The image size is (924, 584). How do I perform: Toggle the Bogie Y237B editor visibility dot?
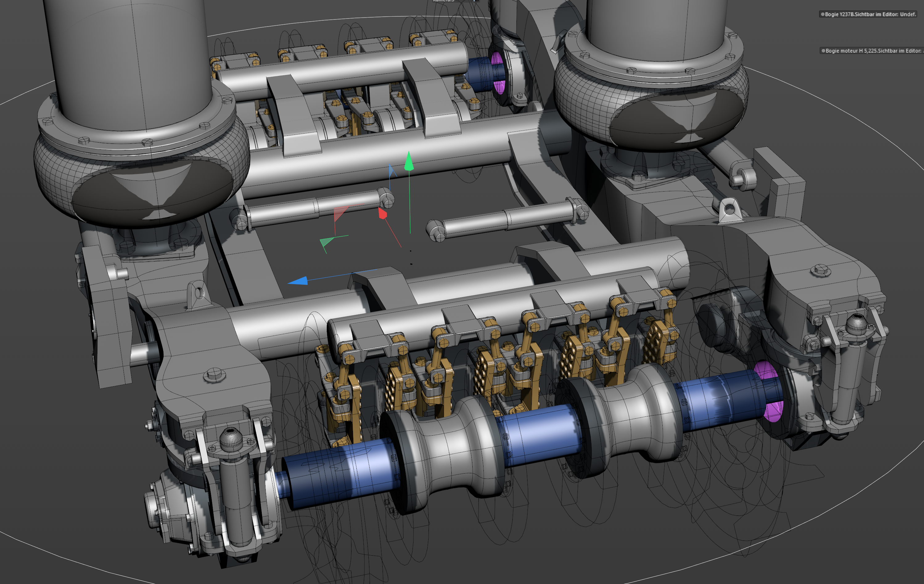tap(822, 14)
